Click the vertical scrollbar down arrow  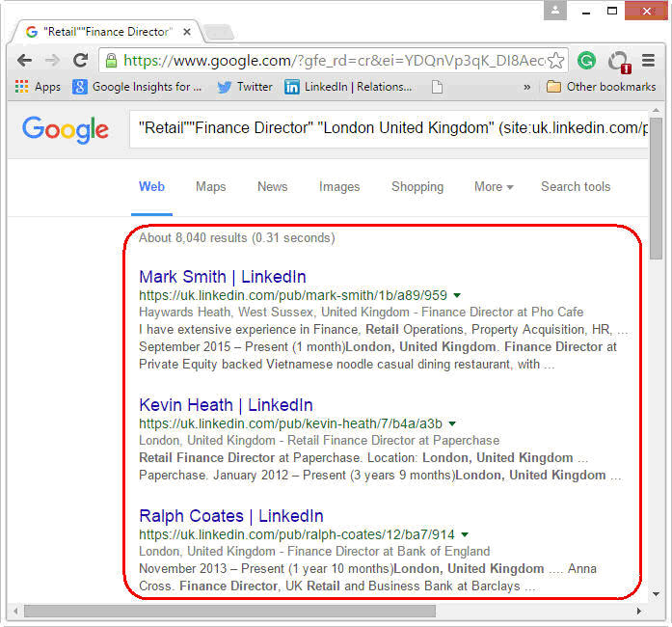(x=657, y=594)
